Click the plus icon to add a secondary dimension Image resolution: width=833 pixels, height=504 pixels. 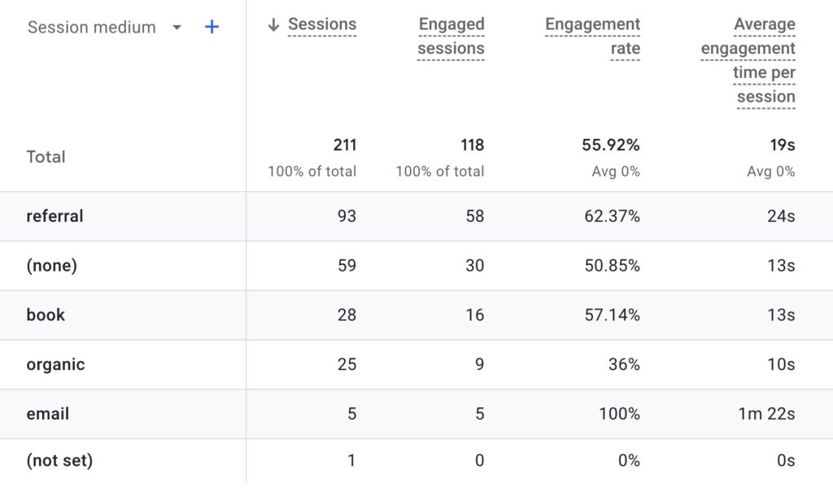pos(212,27)
